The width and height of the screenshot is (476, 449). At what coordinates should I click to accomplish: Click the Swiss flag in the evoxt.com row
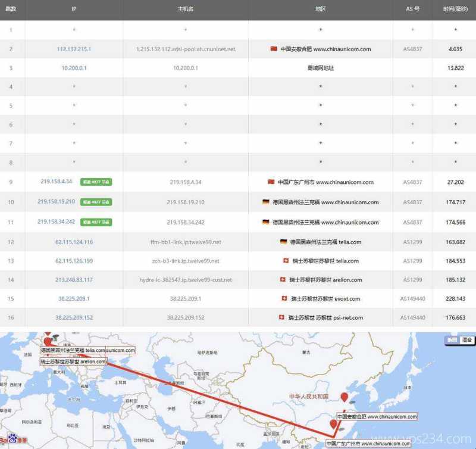coord(285,298)
